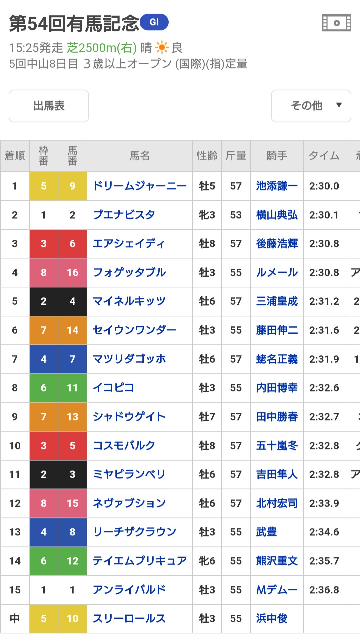
Task: Open horse ブエナビスタ profile
Action: [124, 215]
